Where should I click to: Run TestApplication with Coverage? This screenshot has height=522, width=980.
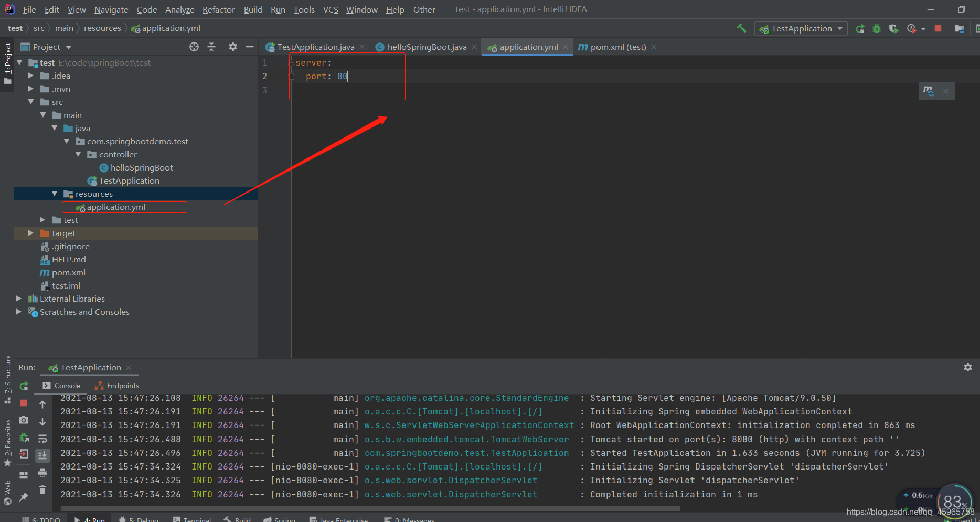893,29
